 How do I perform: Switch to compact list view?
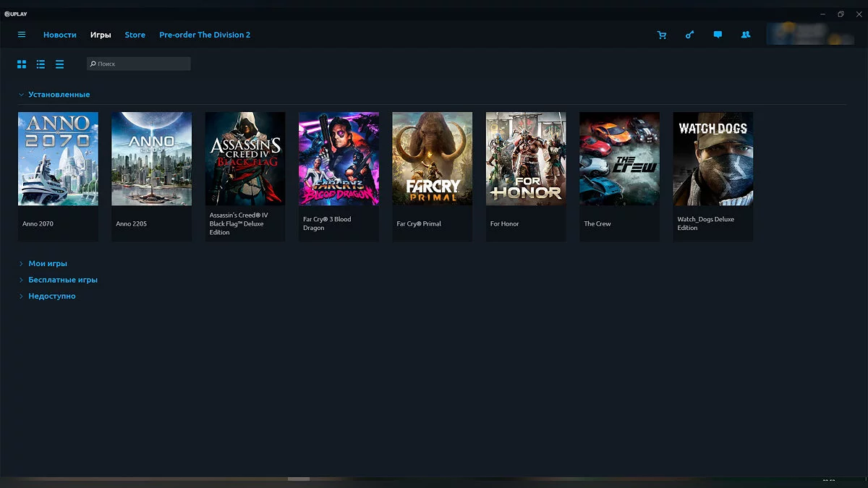pyautogui.click(x=59, y=64)
